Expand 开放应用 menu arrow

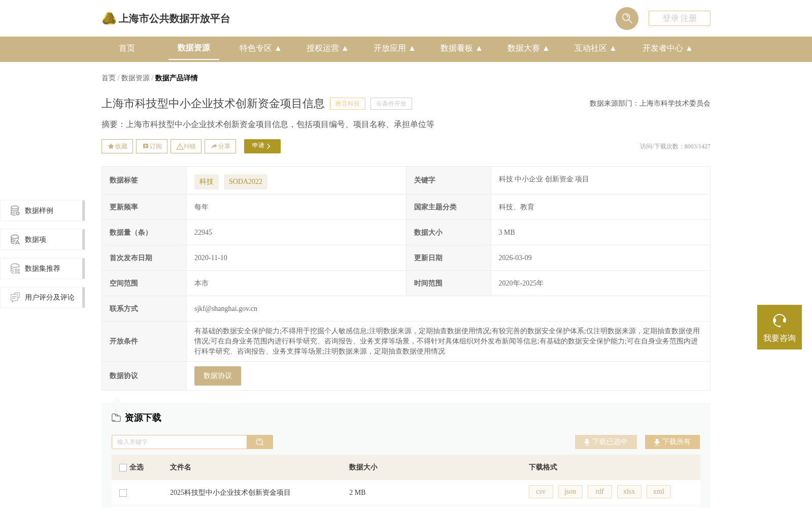[412, 48]
